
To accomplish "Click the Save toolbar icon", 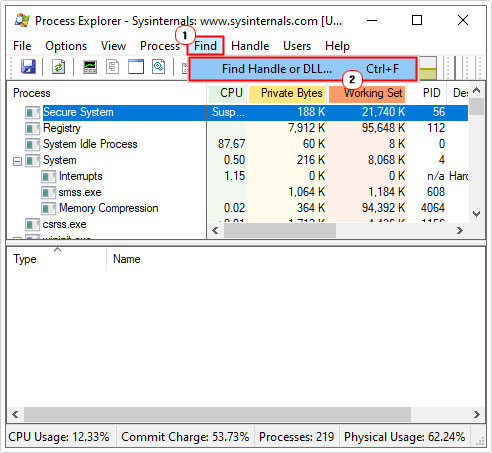I will click(x=28, y=67).
